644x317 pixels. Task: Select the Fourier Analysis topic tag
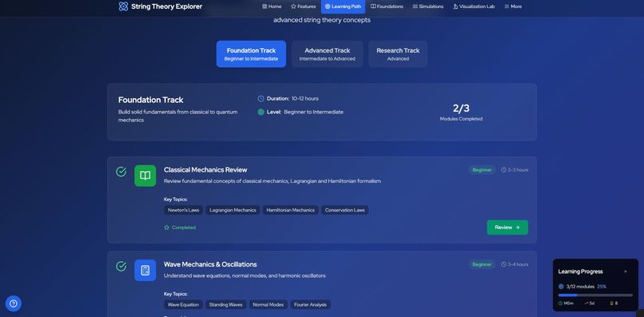(x=311, y=305)
